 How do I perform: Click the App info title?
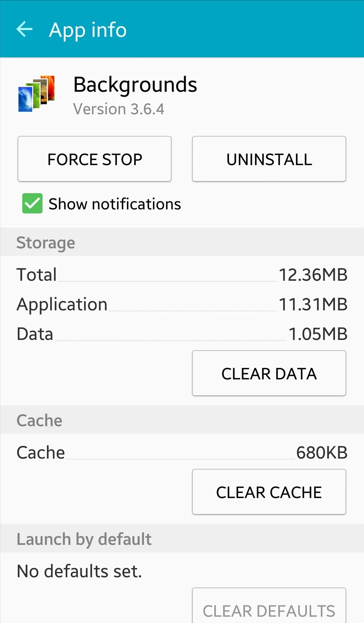coord(88,30)
